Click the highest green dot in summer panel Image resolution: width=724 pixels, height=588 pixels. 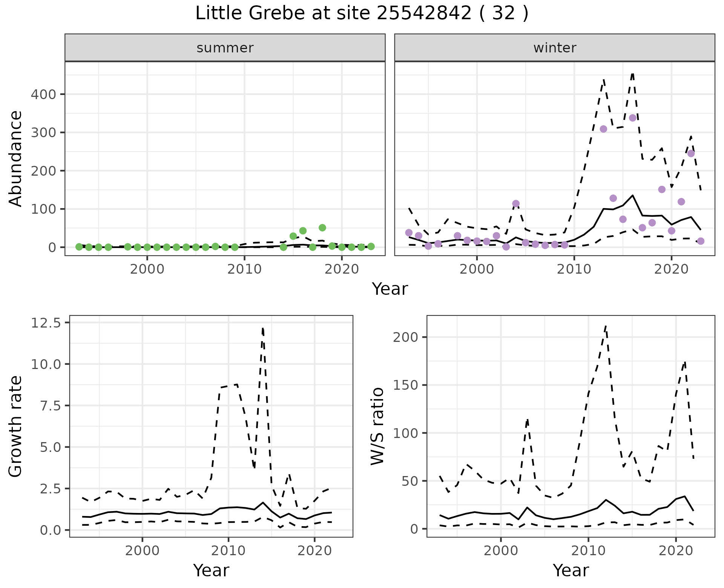pos(322,228)
